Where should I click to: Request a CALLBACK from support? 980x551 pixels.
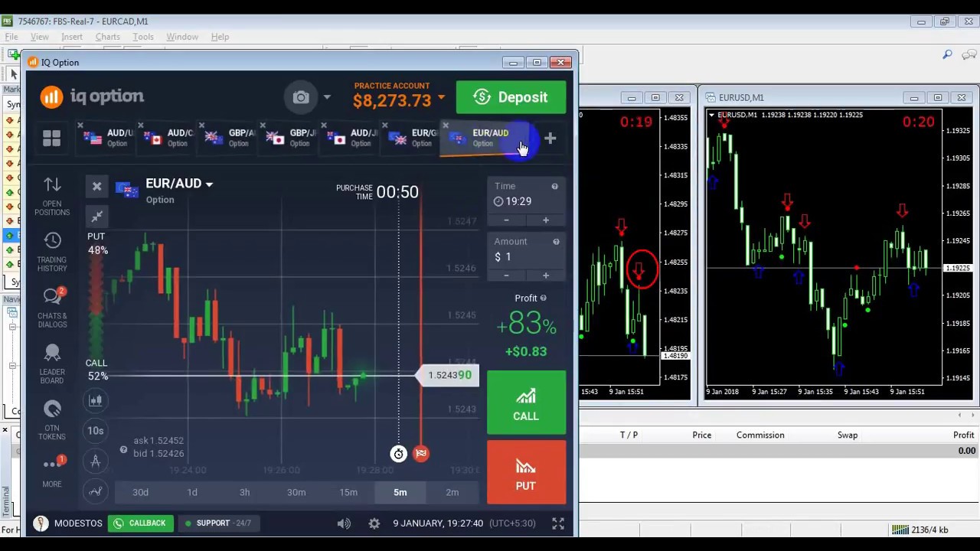coord(140,523)
